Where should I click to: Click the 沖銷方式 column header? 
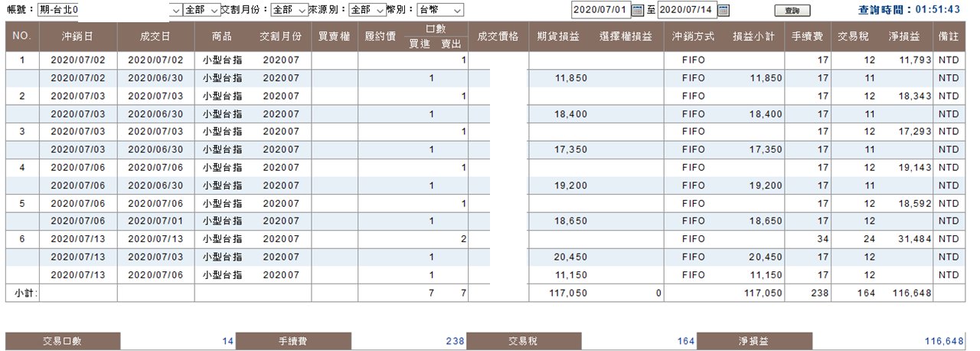[689, 36]
